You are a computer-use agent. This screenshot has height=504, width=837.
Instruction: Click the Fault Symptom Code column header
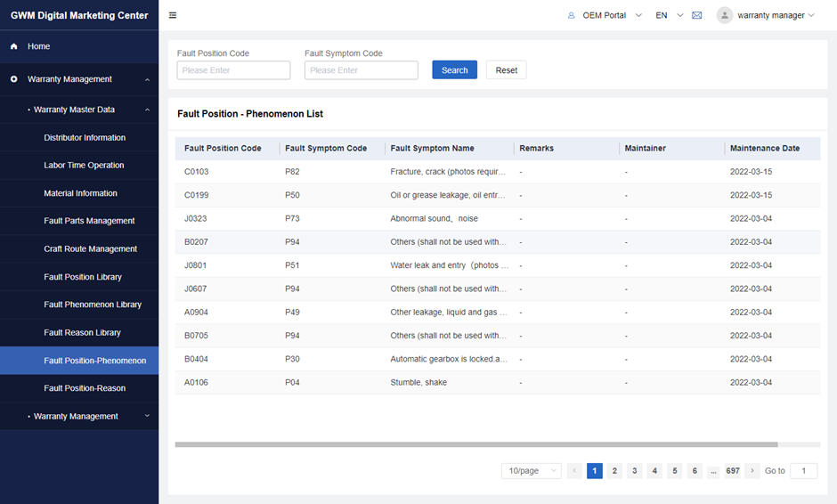(x=326, y=149)
